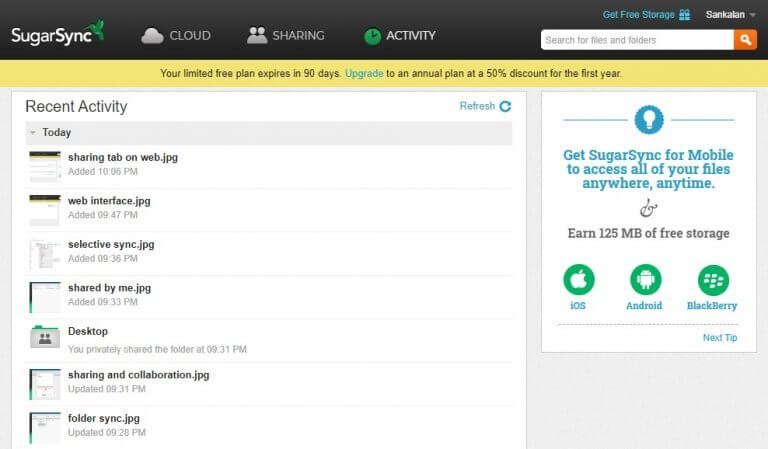Click the folder sync.jpg filename
This screenshot has width=768, height=449.
point(104,419)
